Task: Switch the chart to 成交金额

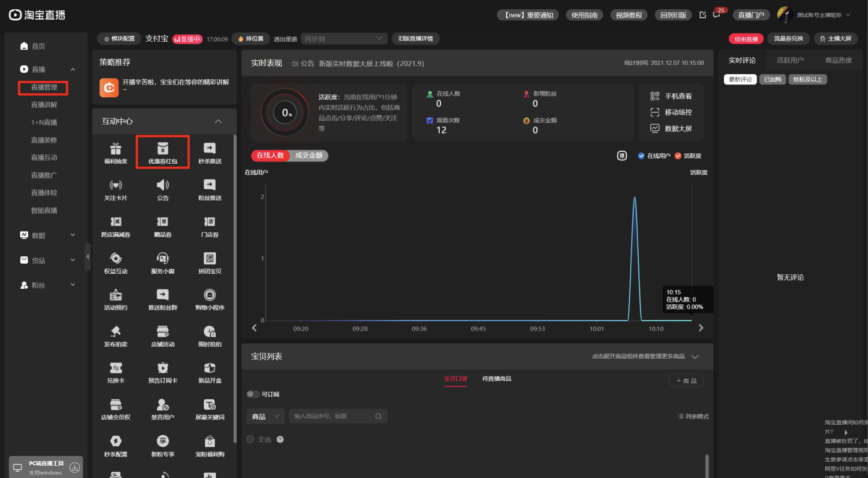Action: [309, 156]
